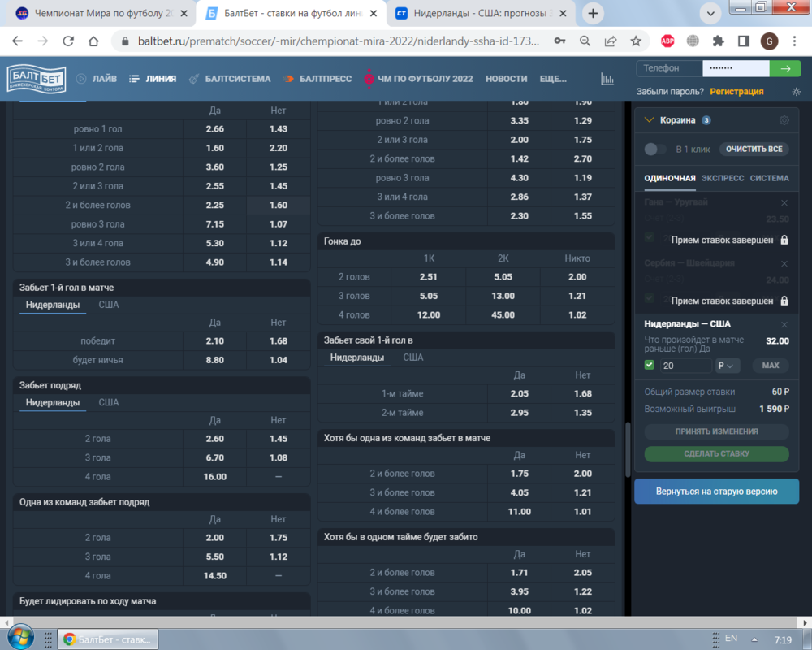Open a new browser tab
The image size is (812, 650).
(593, 14)
